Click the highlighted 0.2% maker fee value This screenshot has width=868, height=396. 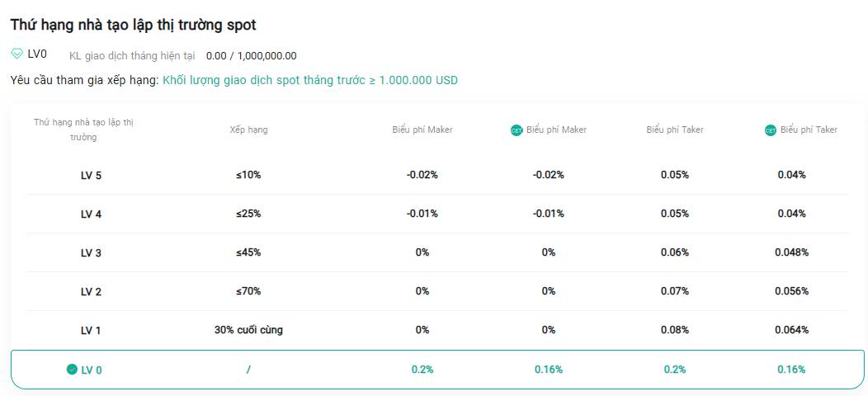(422, 370)
